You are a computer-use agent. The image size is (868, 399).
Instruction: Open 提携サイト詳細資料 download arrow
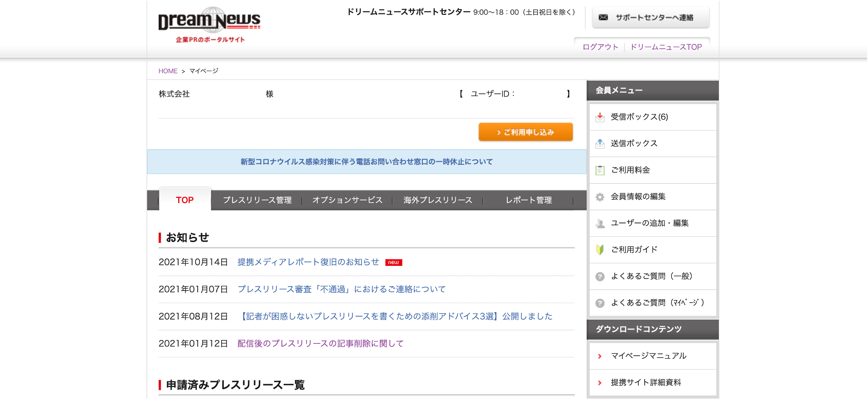point(600,383)
